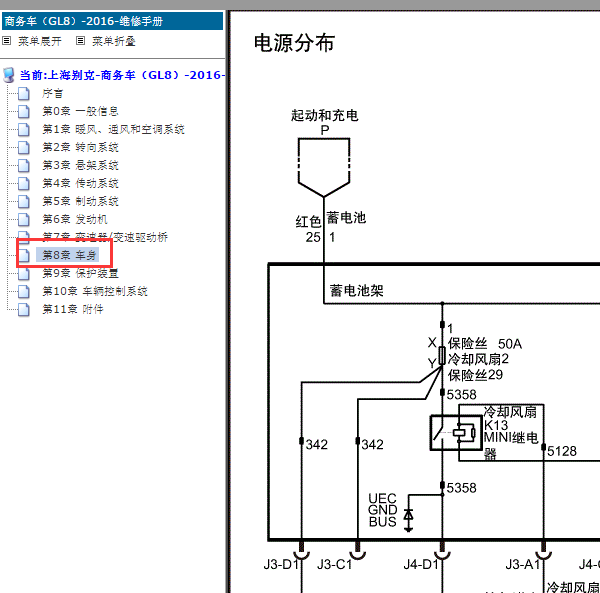The width and height of the screenshot is (600, 593).
Task: Click the J4-D1 connector label
Action: coord(421,564)
